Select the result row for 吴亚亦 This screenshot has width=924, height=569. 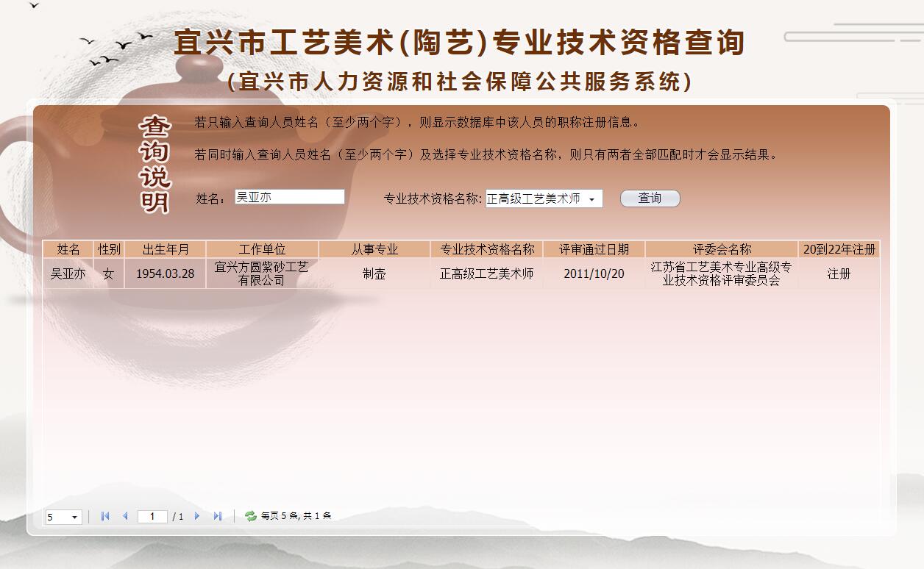point(69,273)
